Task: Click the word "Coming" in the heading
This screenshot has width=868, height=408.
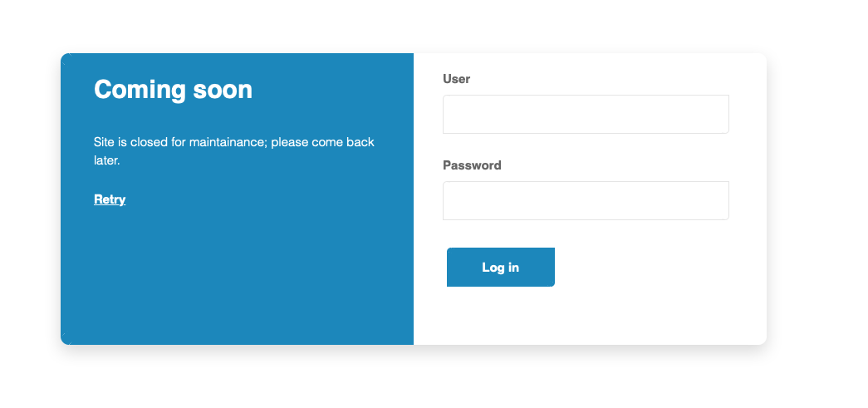Action: click(140, 90)
